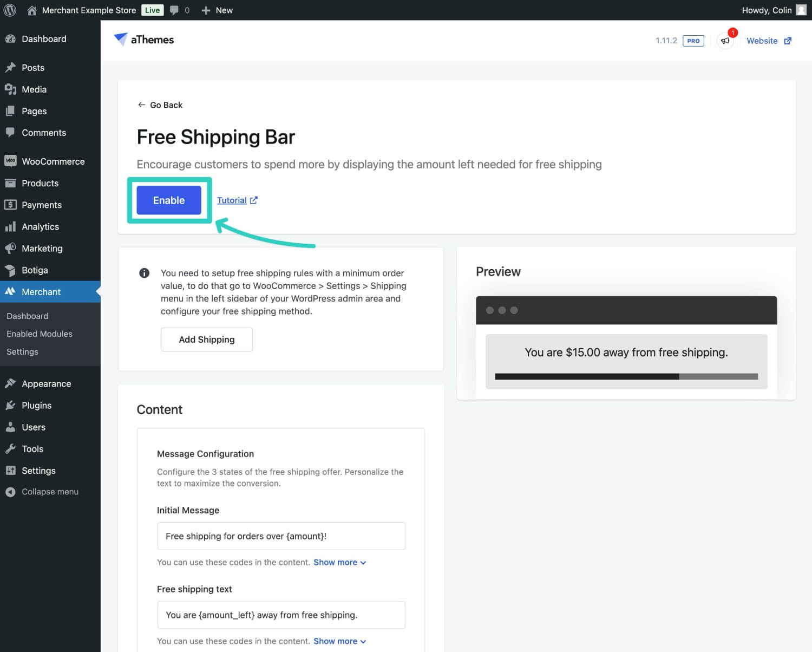Click the Media library icon
The height and width of the screenshot is (652, 812).
[10, 89]
